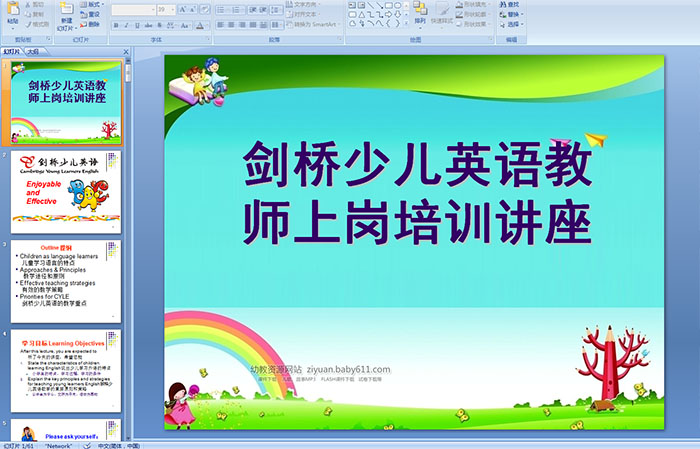Switch to the Outline (大纲) pane tab
The image size is (700, 449).
click(x=33, y=52)
